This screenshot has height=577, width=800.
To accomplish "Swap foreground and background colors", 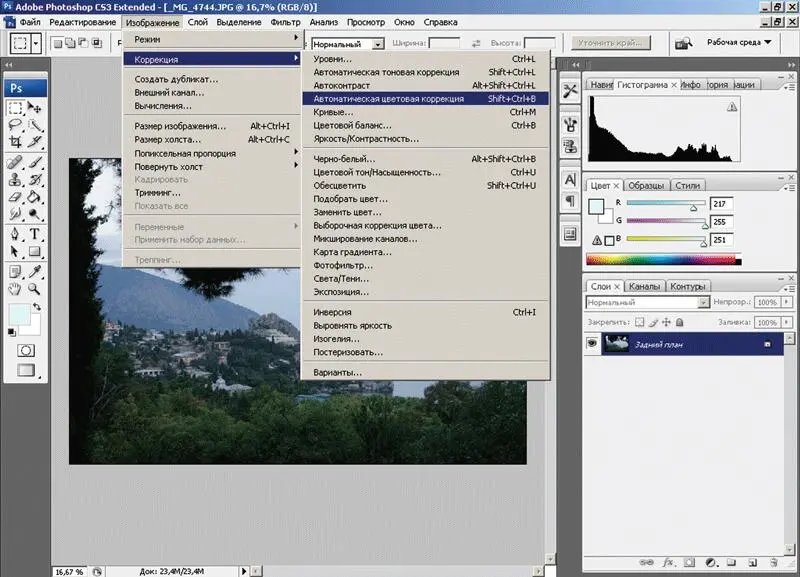I will coord(37,307).
